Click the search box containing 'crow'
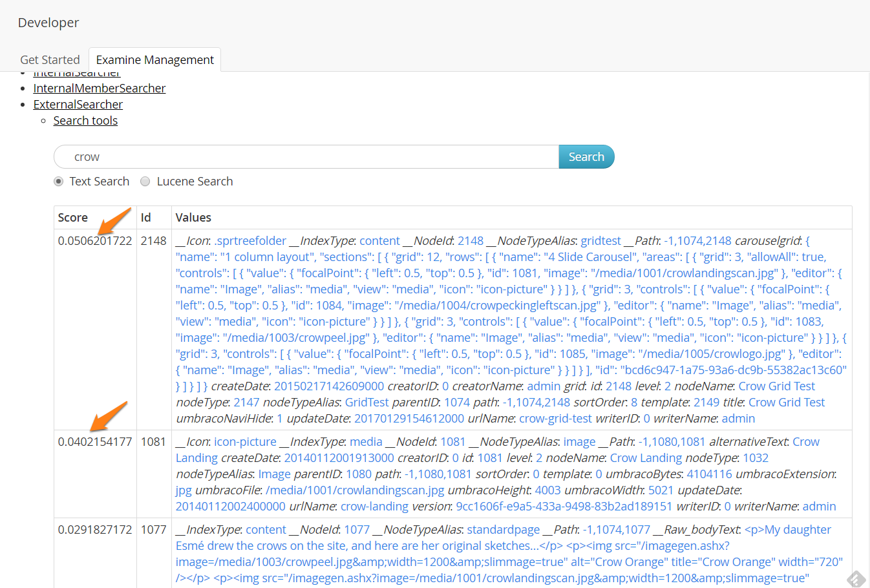Image resolution: width=870 pixels, height=588 pixels. (x=306, y=157)
